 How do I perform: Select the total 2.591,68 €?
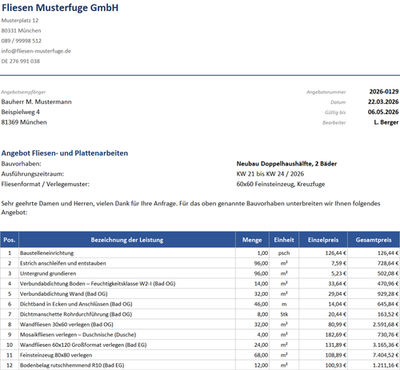coord(374,324)
